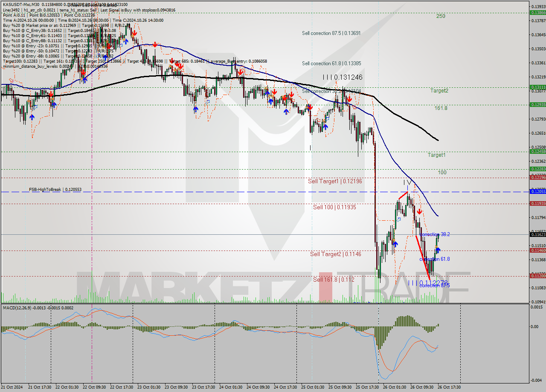Image resolution: width=546 pixels, height=392 pixels.
Task: Click the KASUSDT-Mxc,M30 chart title
Action: (21, 5)
